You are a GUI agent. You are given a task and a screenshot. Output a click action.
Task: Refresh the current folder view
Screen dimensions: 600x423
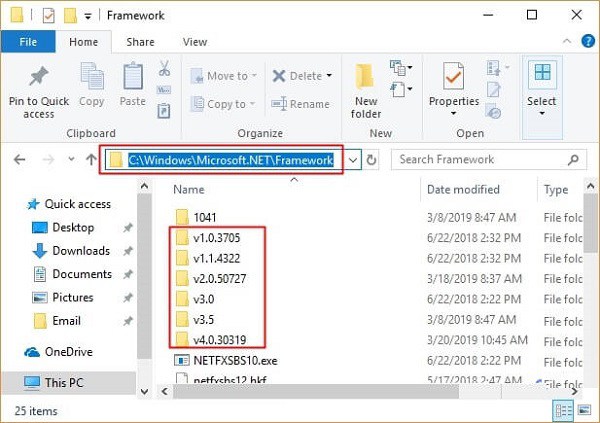point(372,160)
